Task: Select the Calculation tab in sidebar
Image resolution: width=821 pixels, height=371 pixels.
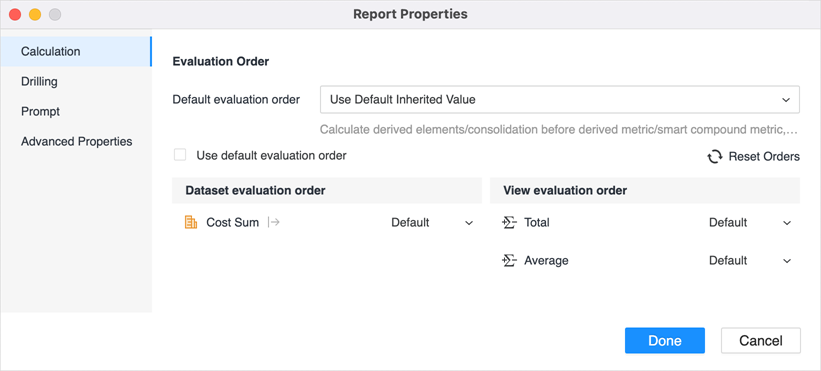Action: [76, 51]
